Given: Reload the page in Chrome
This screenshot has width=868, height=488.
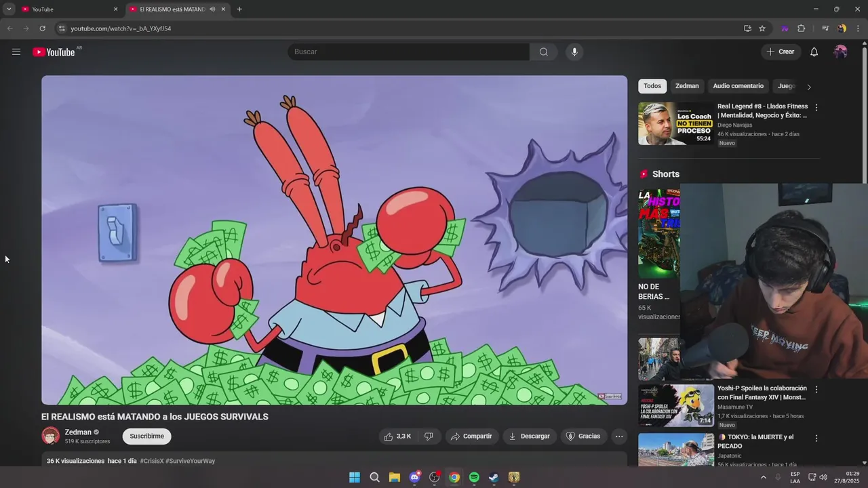Looking at the screenshot, I should tap(42, 28).
